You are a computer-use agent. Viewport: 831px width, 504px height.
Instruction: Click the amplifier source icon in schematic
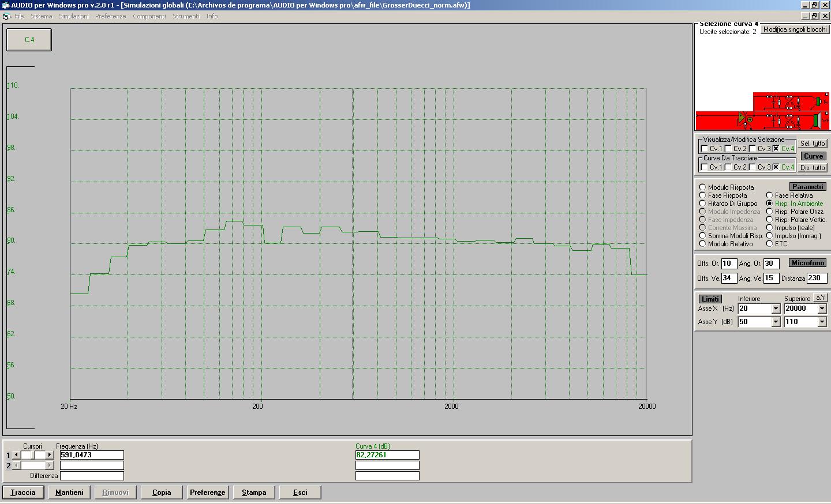[742, 118]
